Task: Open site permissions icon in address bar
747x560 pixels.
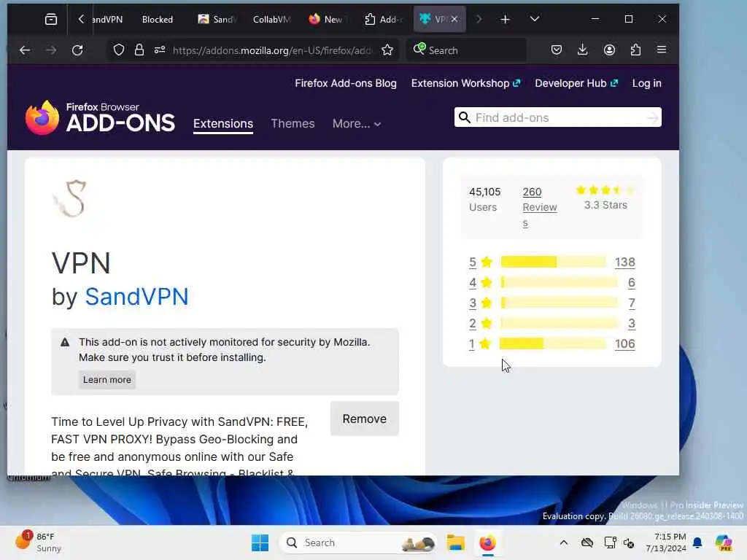Action: [160, 50]
